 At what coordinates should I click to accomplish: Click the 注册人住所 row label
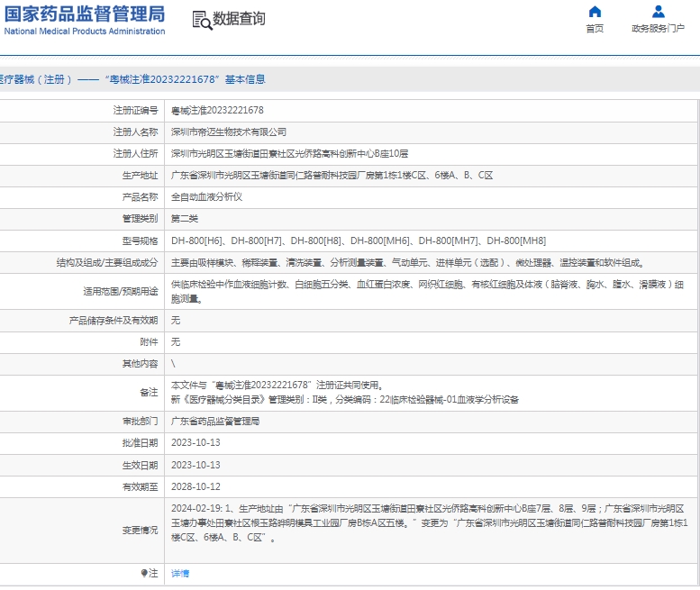tap(135, 153)
